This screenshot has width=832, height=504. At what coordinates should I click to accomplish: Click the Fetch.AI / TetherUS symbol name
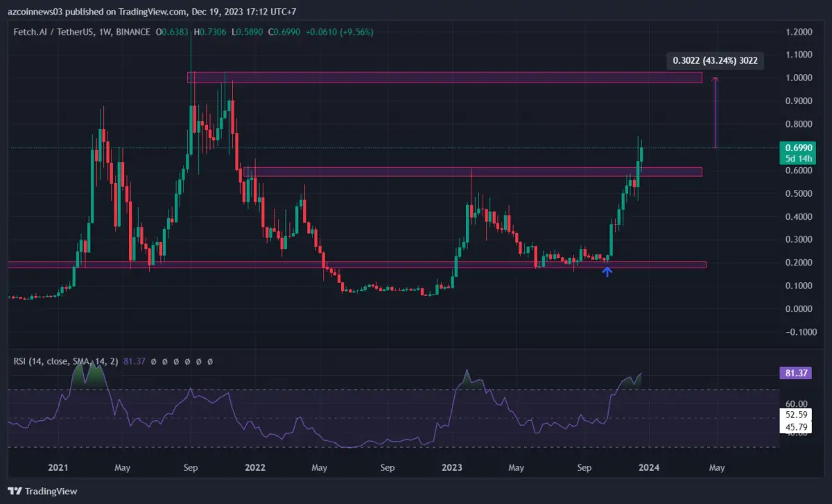(52, 32)
